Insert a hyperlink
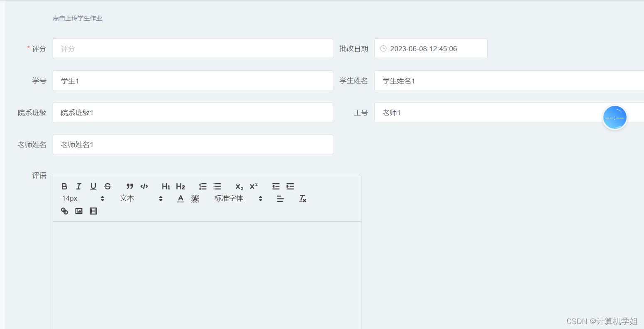Screen dimensions: 644x329 (64, 211)
